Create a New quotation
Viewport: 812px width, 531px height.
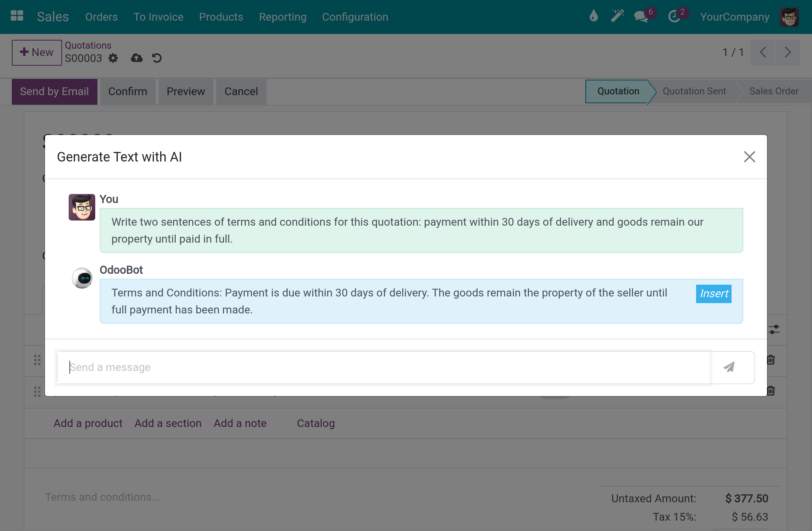37,52
